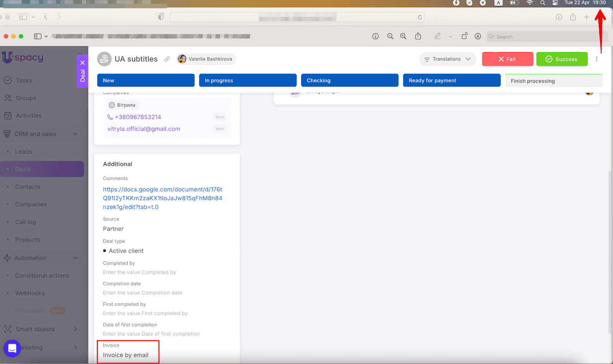Close the Deal panel with X icon
This screenshot has height=364, width=613.
(x=82, y=63)
